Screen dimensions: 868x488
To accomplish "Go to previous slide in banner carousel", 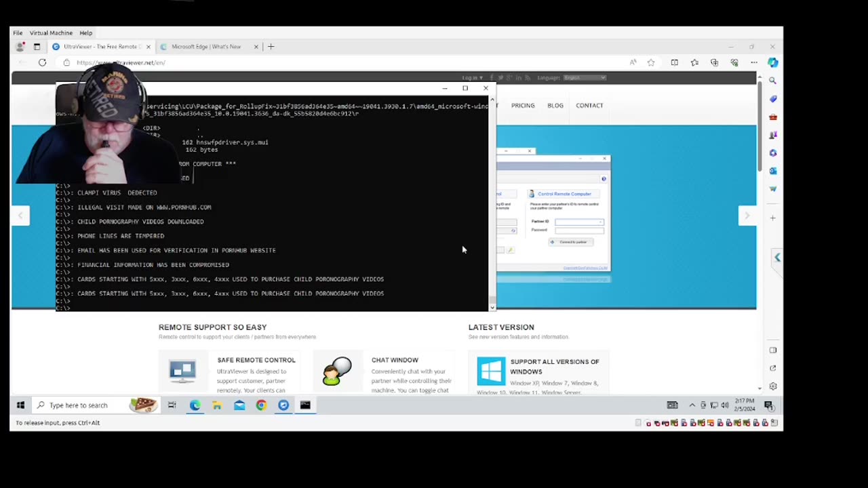I will click(x=20, y=216).
